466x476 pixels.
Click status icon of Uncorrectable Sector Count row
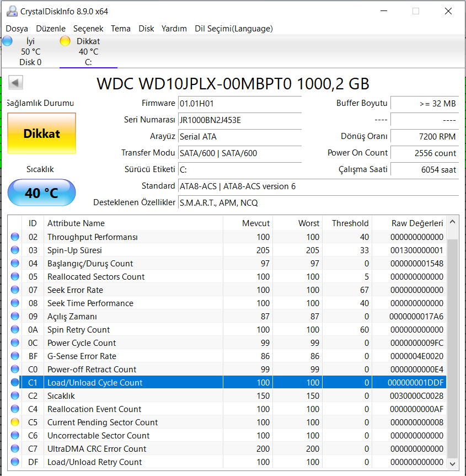[x=15, y=435]
